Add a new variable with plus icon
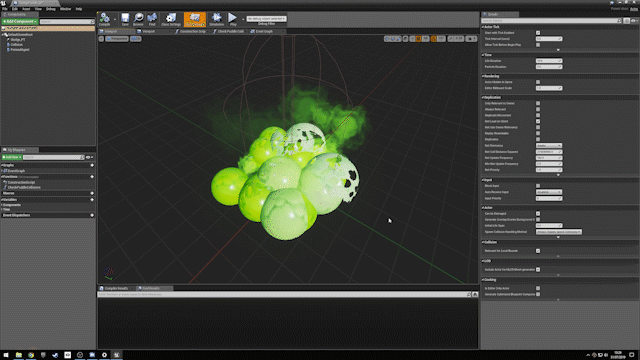The image size is (640, 360). click(x=92, y=200)
